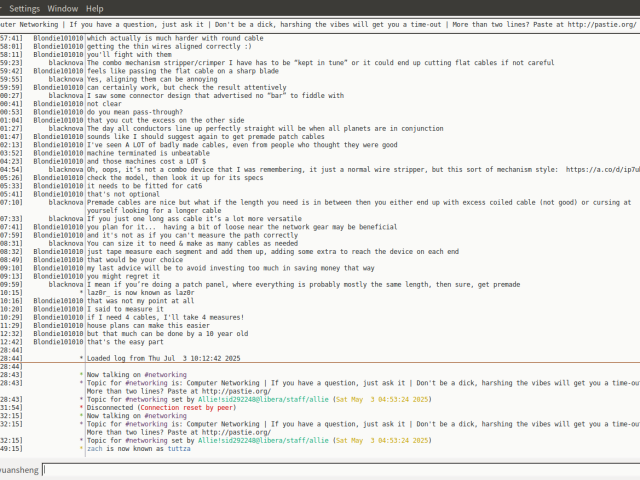640x480 pixels.
Task: Open the Help menu
Action: [94, 9]
